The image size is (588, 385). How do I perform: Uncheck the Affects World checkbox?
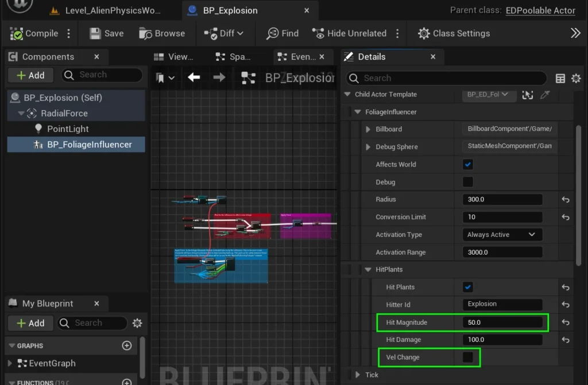pos(468,165)
